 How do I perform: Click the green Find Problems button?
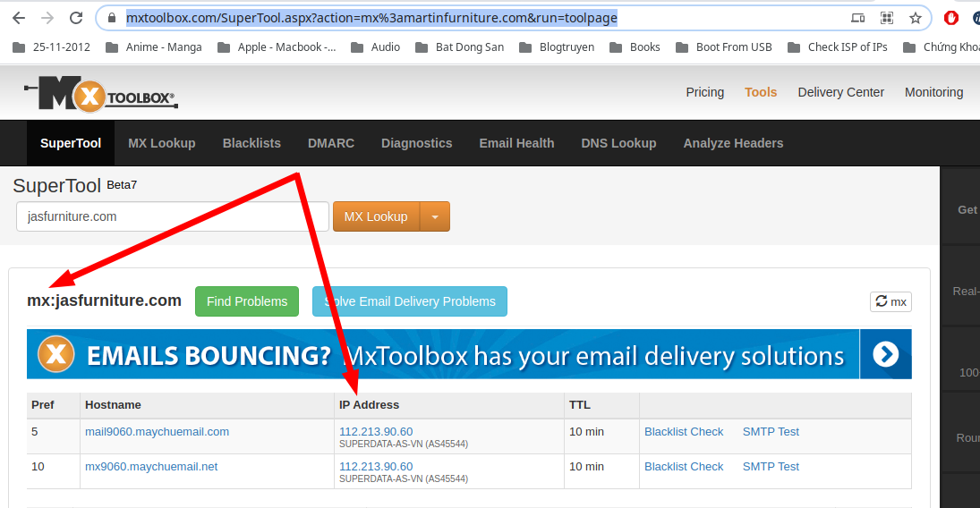click(x=247, y=301)
